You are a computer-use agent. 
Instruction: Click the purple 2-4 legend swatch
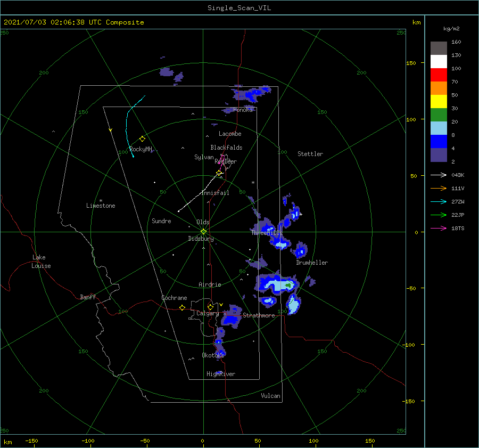point(439,154)
